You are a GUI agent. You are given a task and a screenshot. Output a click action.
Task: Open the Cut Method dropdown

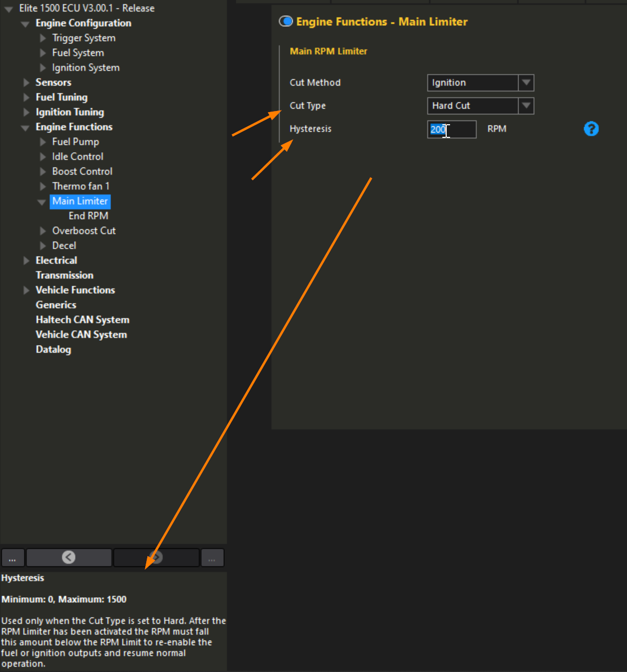(526, 82)
